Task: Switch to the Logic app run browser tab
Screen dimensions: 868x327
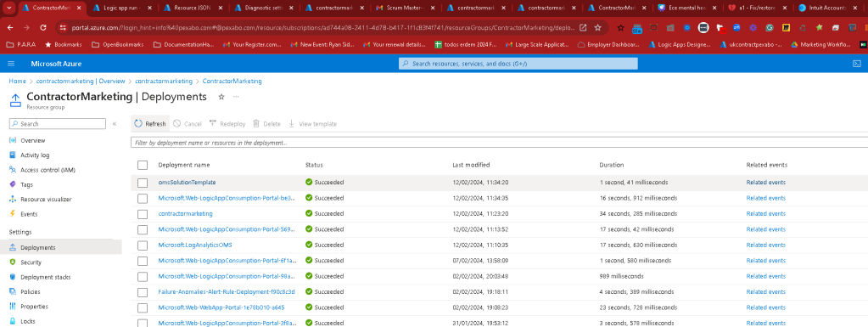Action: [x=123, y=8]
